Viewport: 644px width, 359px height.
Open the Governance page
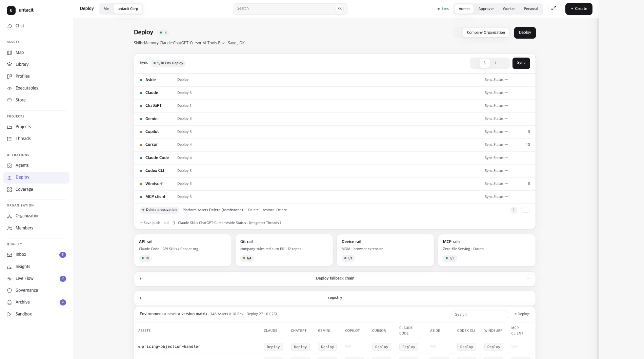[x=36, y=290]
